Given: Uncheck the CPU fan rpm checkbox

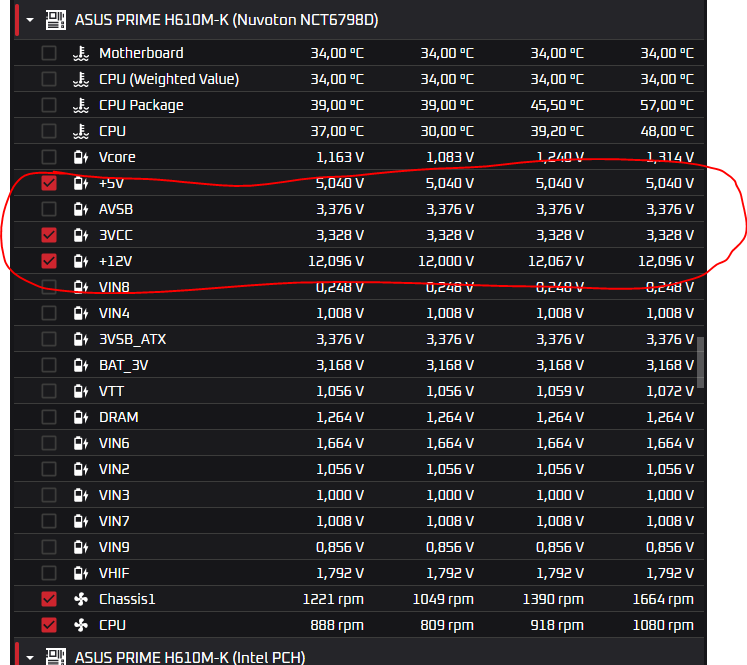Looking at the screenshot, I should [x=49, y=625].
